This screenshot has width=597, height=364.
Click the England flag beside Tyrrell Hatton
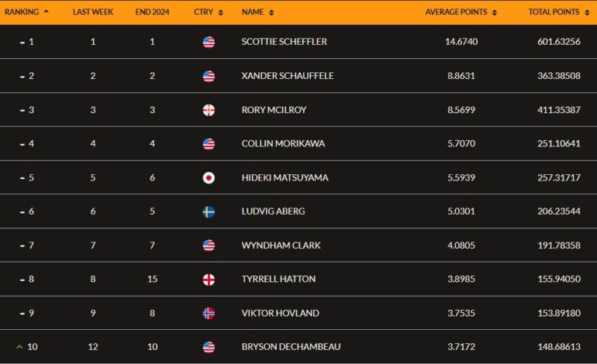click(x=209, y=279)
